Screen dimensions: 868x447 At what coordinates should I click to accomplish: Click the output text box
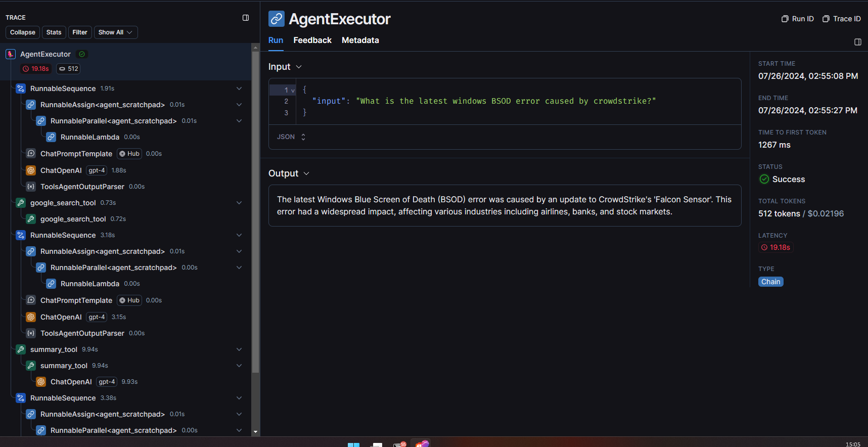(x=505, y=205)
